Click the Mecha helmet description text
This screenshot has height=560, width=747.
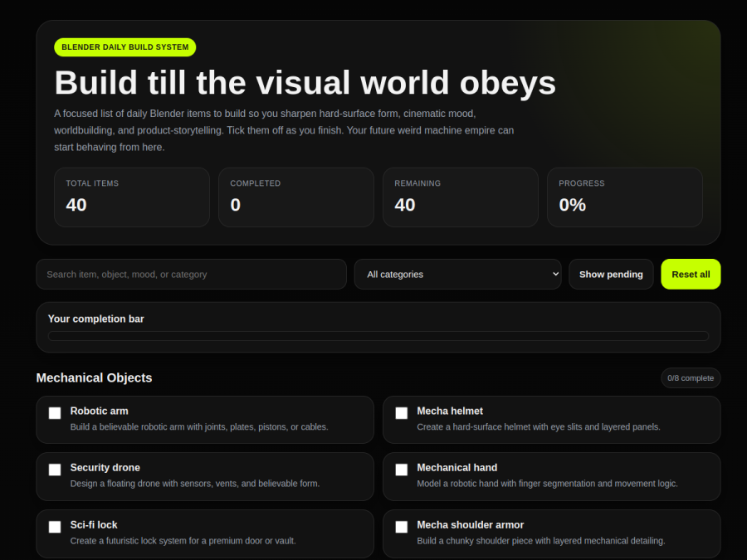click(539, 427)
